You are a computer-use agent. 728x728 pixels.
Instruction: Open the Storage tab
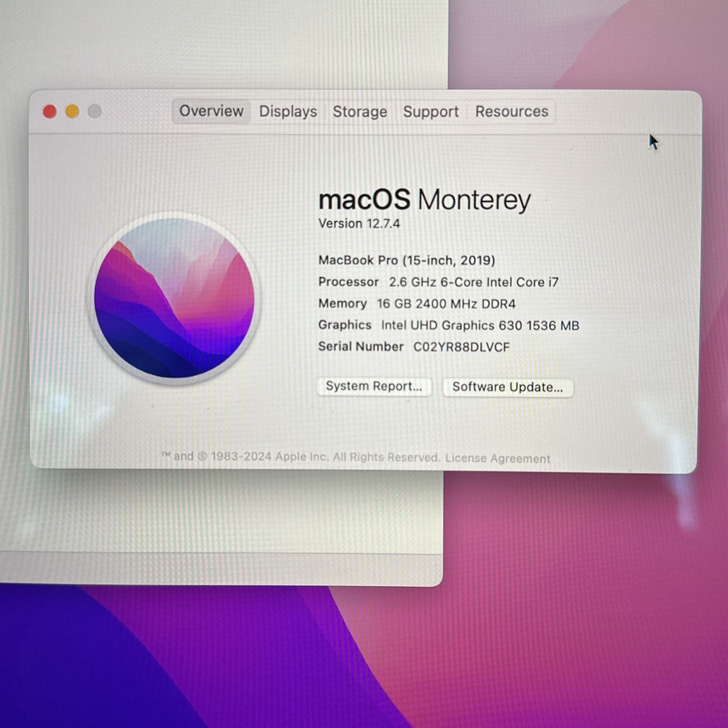pyautogui.click(x=360, y=111)
